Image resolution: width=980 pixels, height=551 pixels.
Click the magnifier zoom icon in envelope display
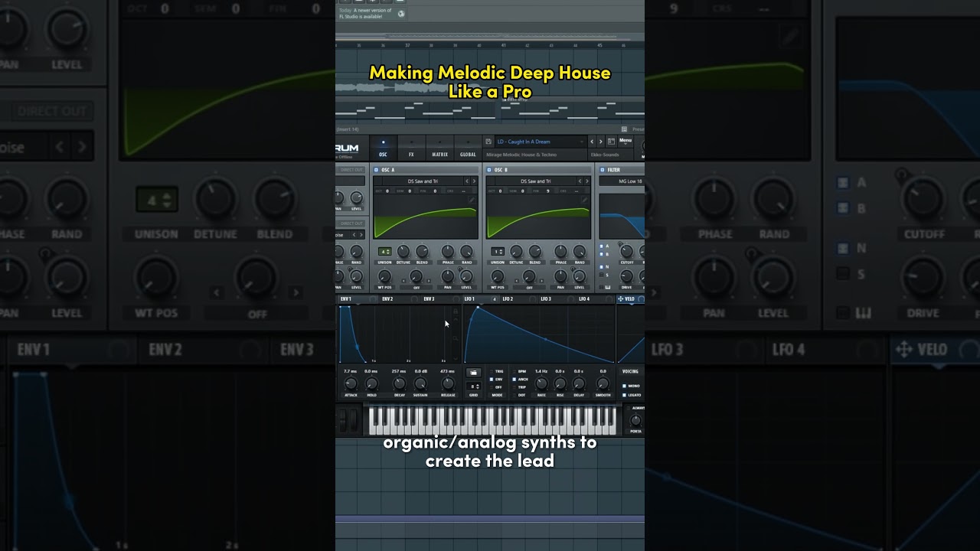[x=456, y=338]
